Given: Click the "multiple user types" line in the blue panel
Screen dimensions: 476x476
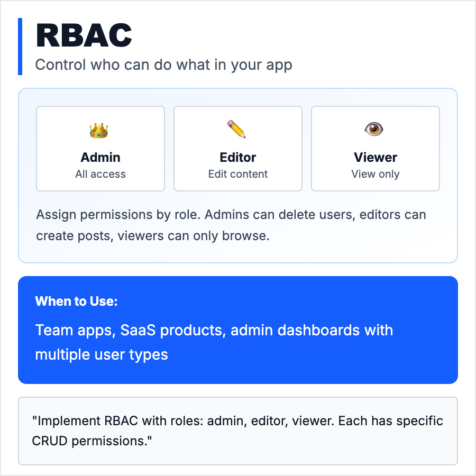Looking at the screenshot, I should (102, 354).
